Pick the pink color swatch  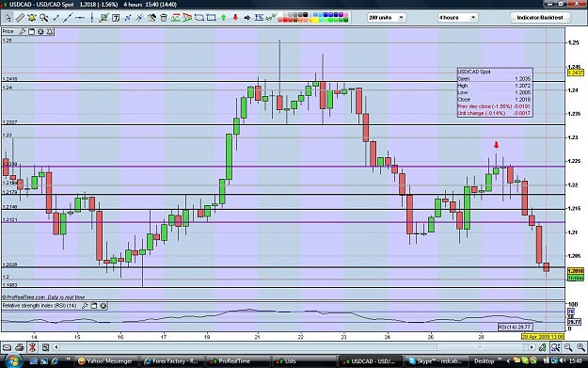pyautogui.click(x=346, y=15)
